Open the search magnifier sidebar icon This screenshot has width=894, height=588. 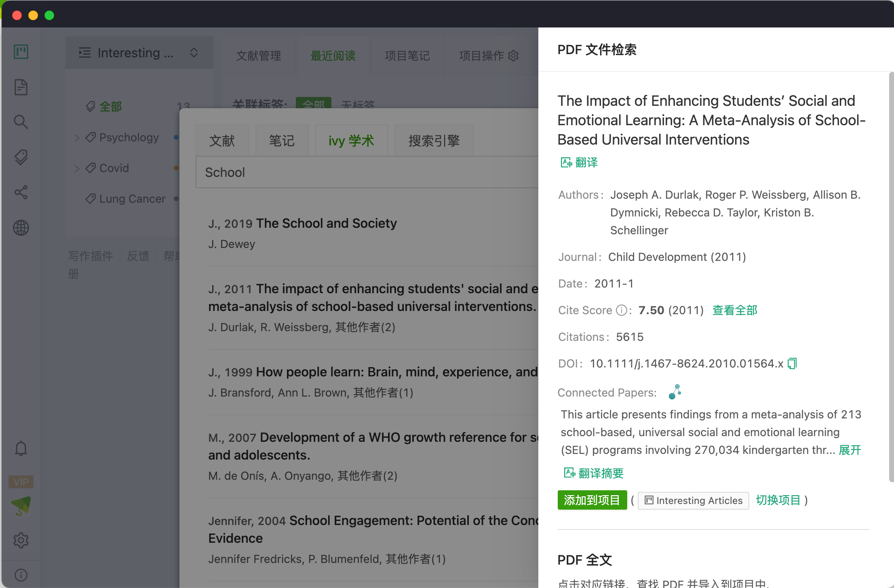click(21, 122)
